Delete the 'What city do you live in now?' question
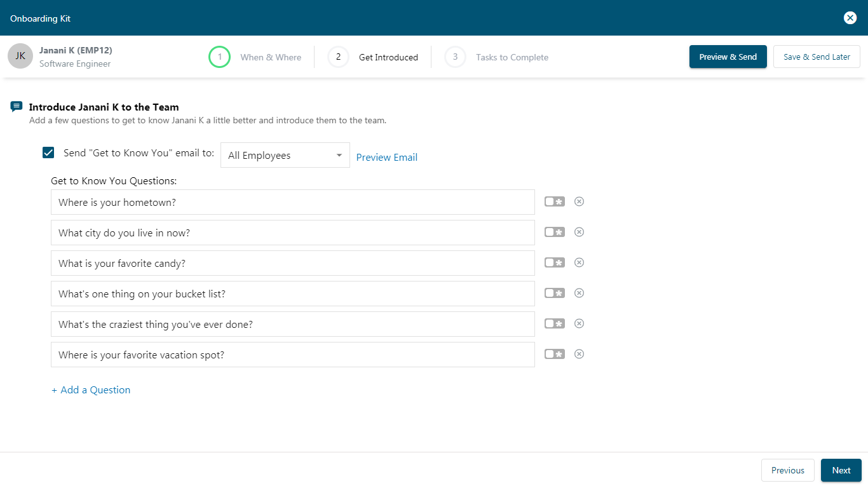This screenshot has width=868, height=488. (579, 232)
